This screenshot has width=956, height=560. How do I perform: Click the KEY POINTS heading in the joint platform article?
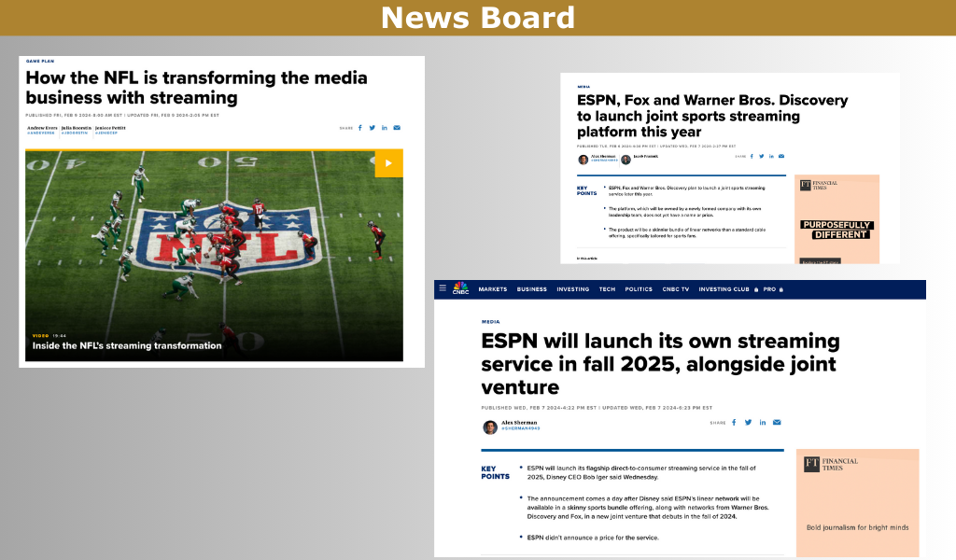coord(586,190)
